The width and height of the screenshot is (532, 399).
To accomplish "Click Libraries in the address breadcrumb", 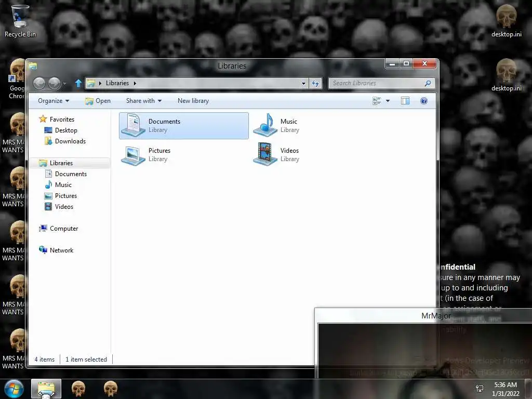I will coord(117,83).
